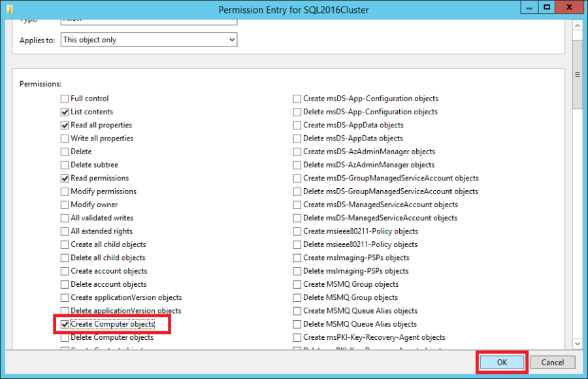Uncheck Read permissions

pos(64,178)
